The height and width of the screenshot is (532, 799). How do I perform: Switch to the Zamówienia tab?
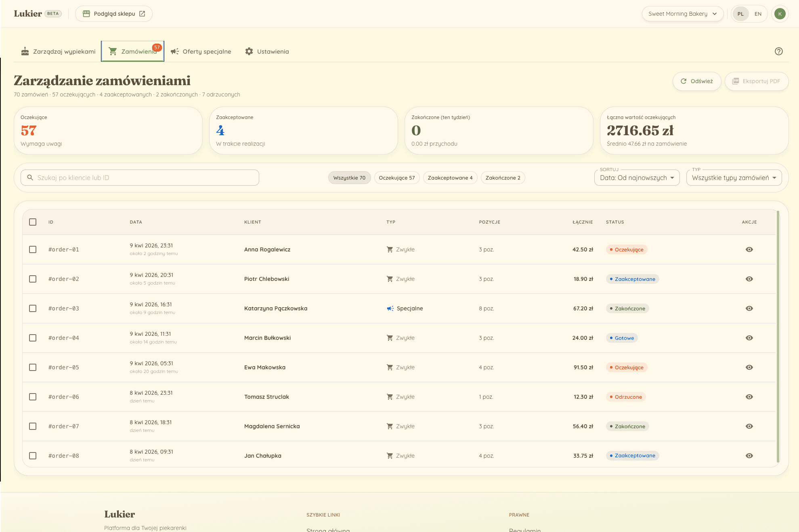132,51
